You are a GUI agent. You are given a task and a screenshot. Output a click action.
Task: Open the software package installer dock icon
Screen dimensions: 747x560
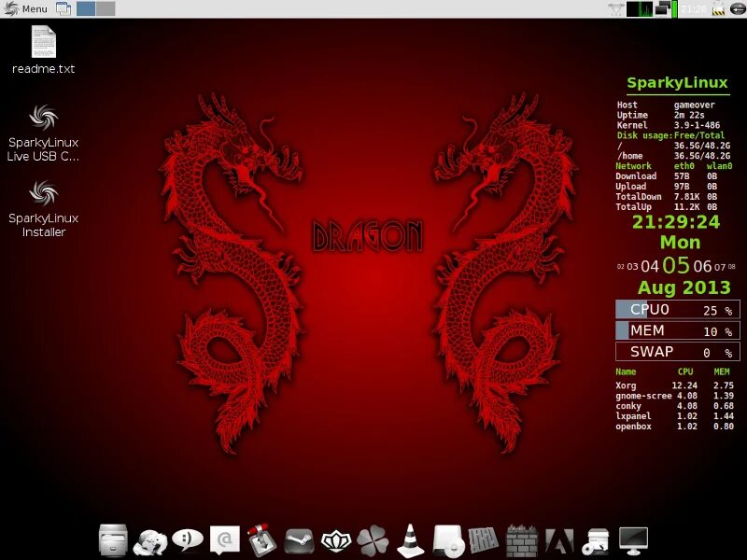[597, 541]
